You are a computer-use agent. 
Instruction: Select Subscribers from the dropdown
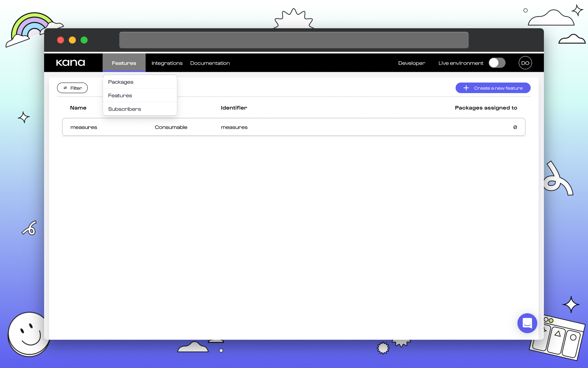pos(125,109)
